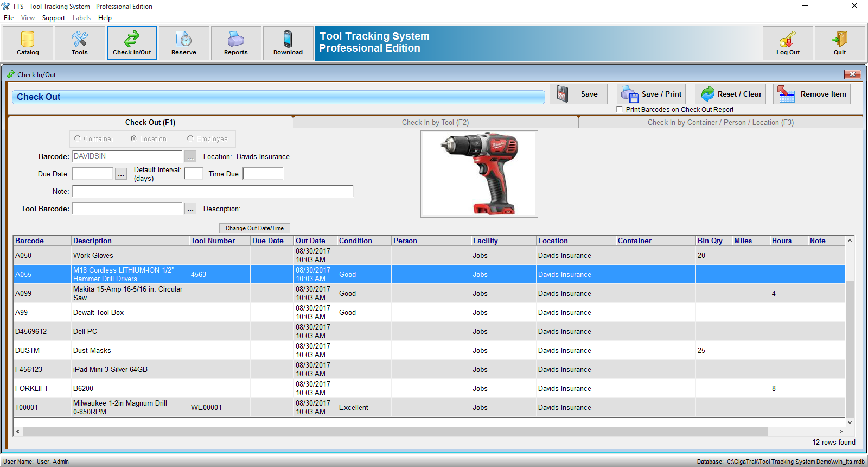868x467 pixels.
Task: Open the File menu
Action: (9, 18)
